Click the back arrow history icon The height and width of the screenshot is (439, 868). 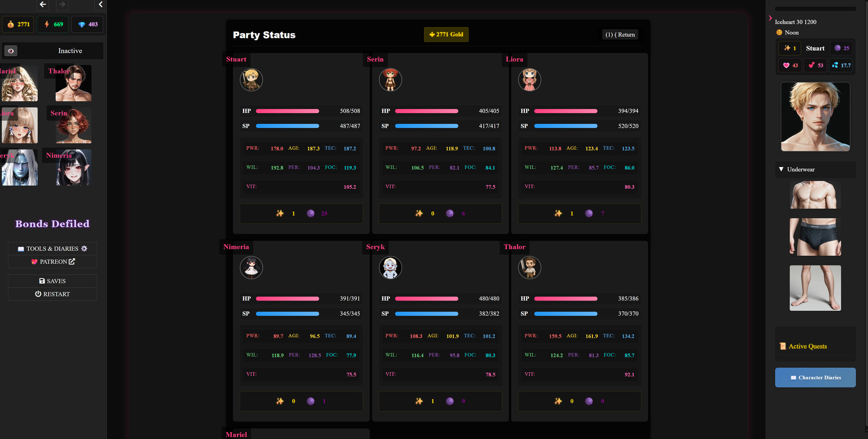pos(43,5)
